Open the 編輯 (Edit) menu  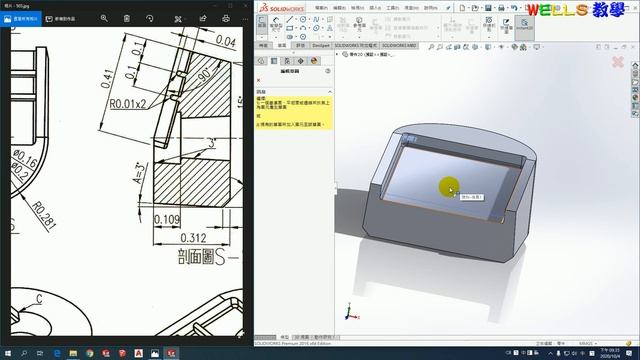[x=340, y=8]
